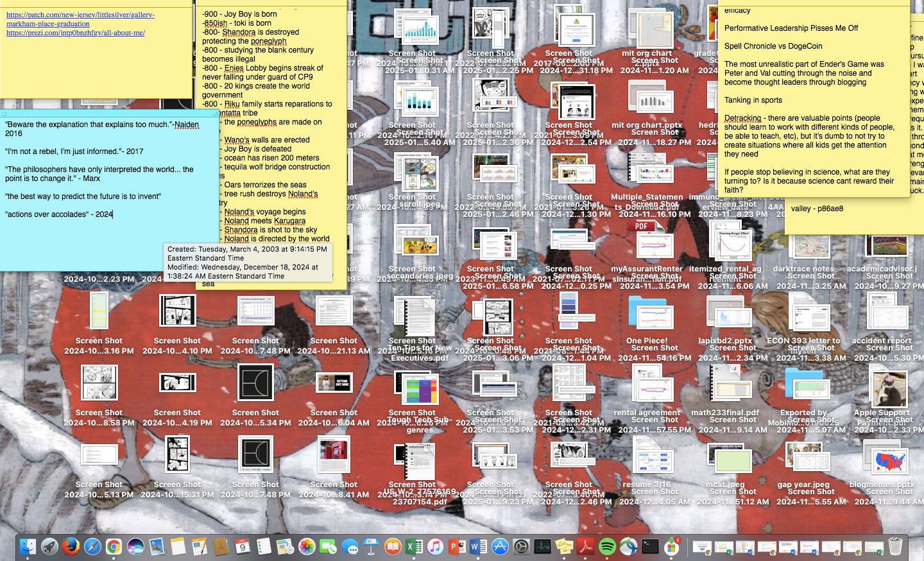Open the prezi.com all-about-me link
The image size is (924, 561).
tap(76, 33)
